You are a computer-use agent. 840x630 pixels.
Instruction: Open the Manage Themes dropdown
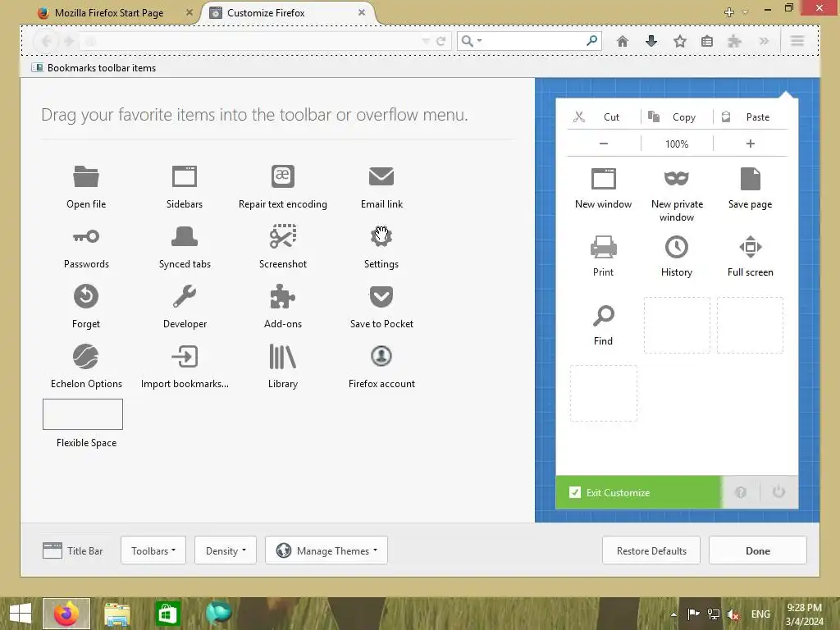326,550
